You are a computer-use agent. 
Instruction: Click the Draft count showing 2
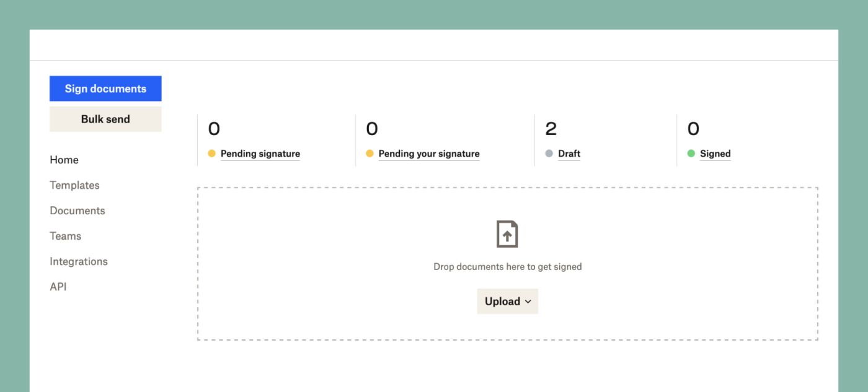tap(551, 128)
